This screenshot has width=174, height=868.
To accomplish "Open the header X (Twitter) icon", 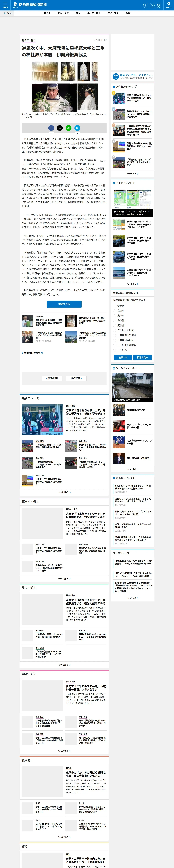I will pyautogui.click(x=152, y=5).
